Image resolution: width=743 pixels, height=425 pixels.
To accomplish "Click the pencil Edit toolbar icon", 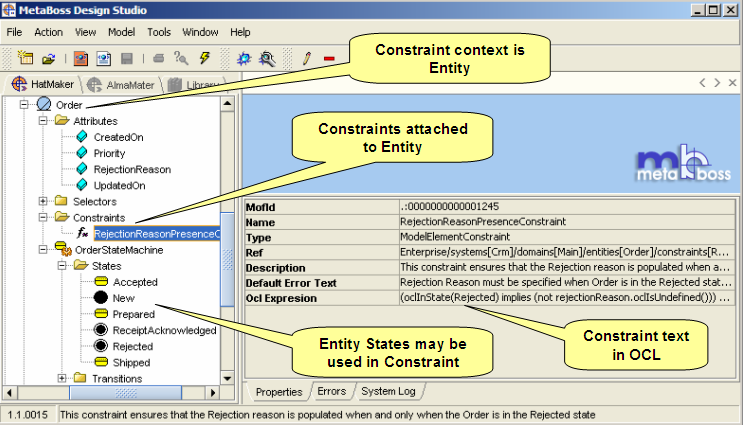I will 307,59.
